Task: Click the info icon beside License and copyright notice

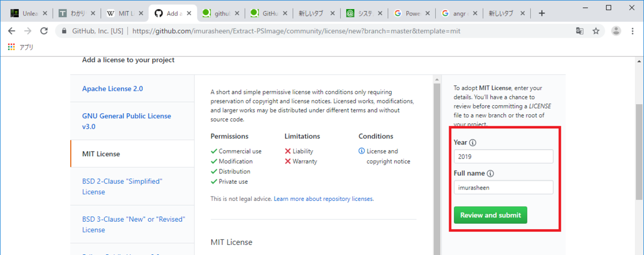Action: click(x=362, y=151)
